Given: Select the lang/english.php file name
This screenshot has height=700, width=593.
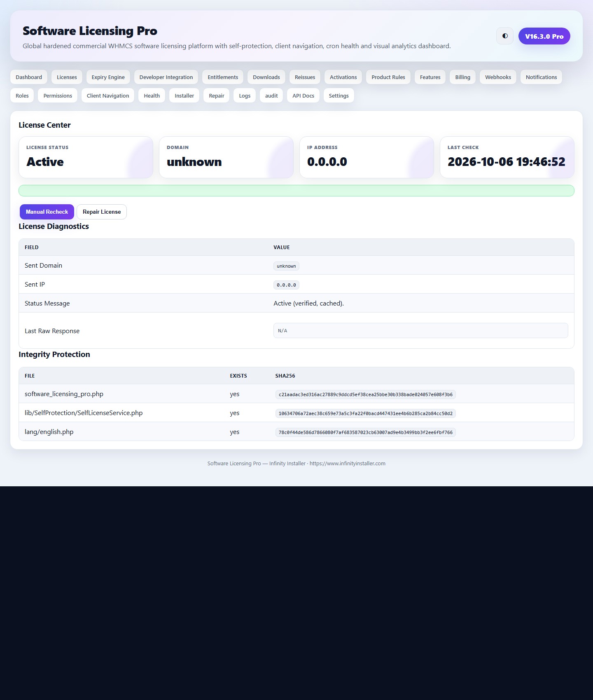Looking at the screenshot, I should pyautogui.click(x=49, y=432).
